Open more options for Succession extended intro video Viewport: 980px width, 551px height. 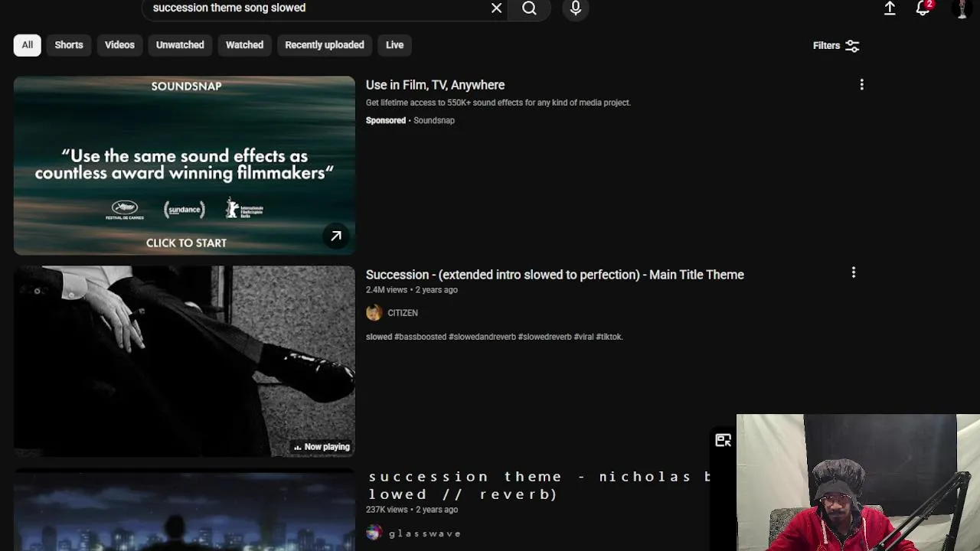pos(854,273)
